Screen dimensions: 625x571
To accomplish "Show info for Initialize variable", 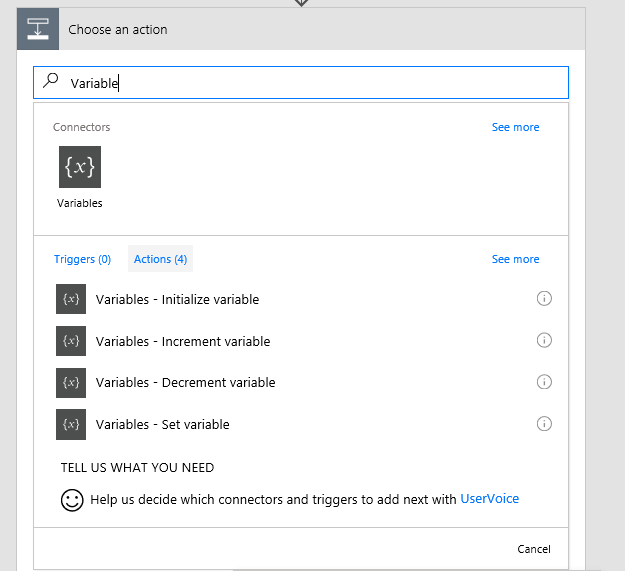I will pos(544,299).
